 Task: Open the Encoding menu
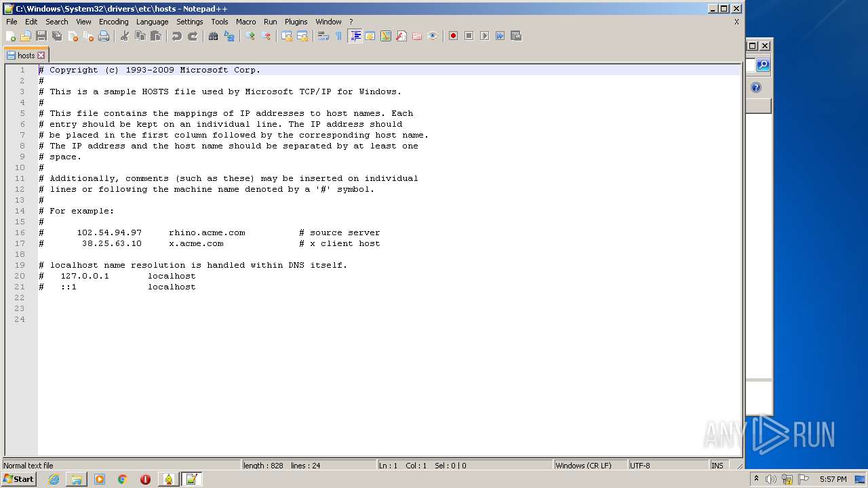114,22
